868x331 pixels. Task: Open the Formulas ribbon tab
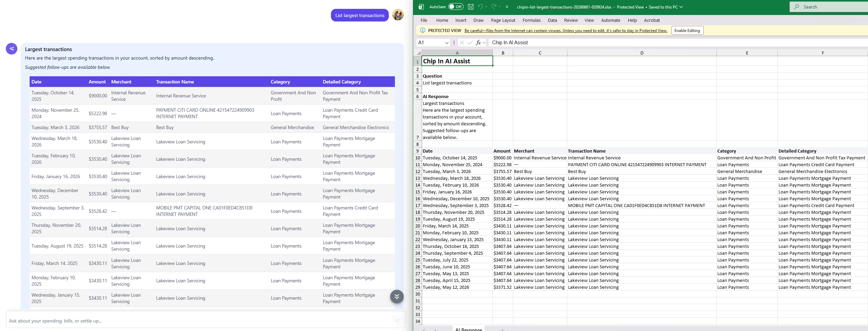532,20
